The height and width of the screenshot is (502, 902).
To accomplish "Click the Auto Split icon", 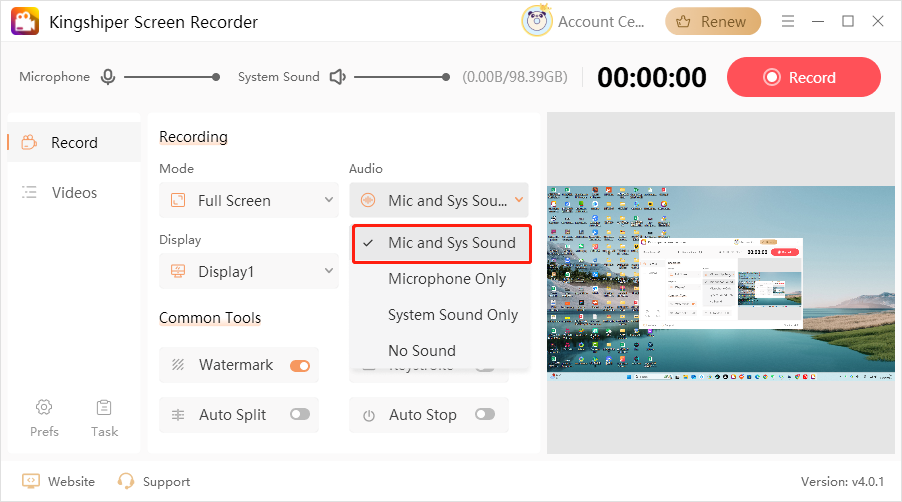I will click(x=178, y=415).
